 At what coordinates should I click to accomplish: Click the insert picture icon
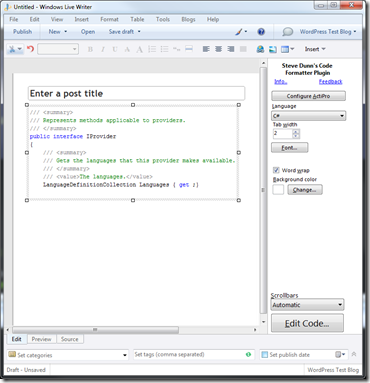point(273,49)
